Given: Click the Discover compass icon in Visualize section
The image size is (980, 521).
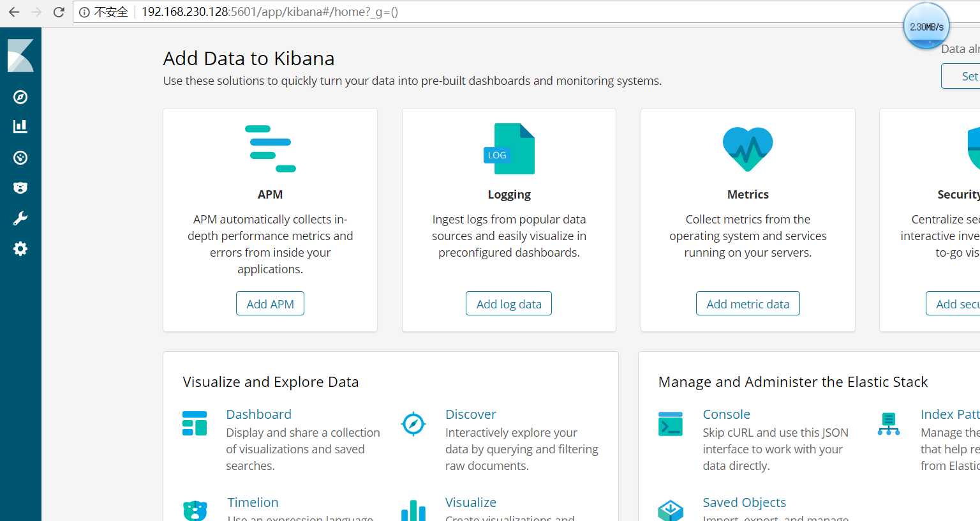Looking at the screenshot, I should [x=413, y=423].
